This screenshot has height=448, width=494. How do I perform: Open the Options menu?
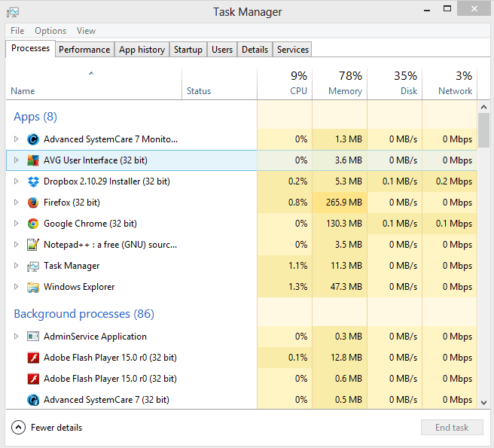tap(50, 31)
